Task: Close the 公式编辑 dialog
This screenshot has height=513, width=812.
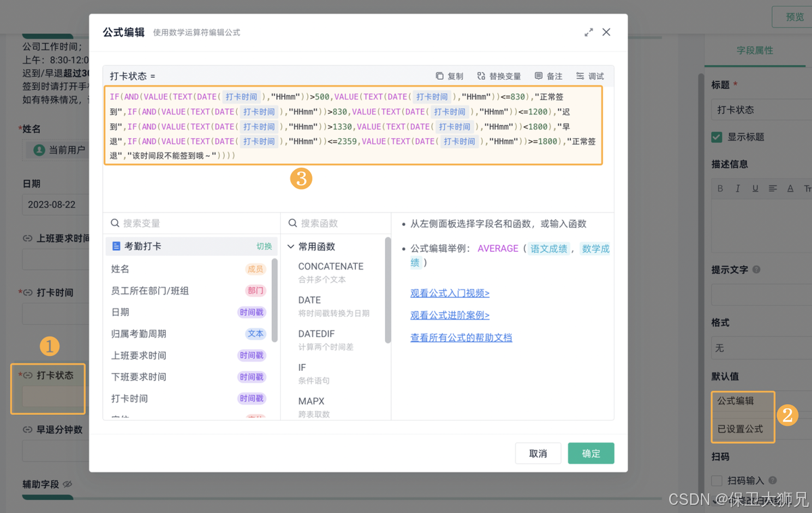Action: click(x=606, y=32)
